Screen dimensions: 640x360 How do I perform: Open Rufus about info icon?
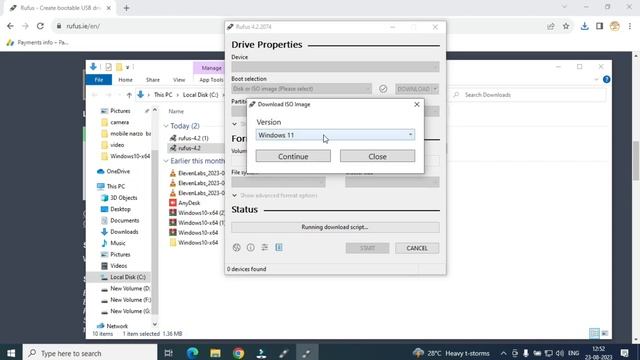click(x=251, y=247)
